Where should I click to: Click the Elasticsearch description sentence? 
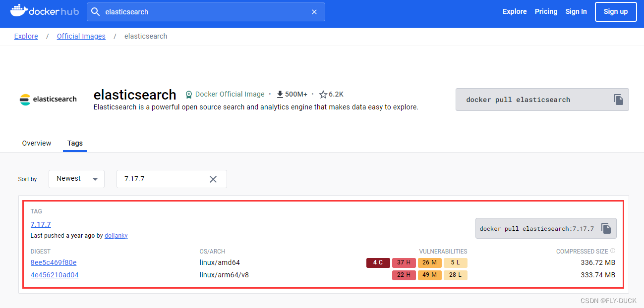(x=256, y=107)
